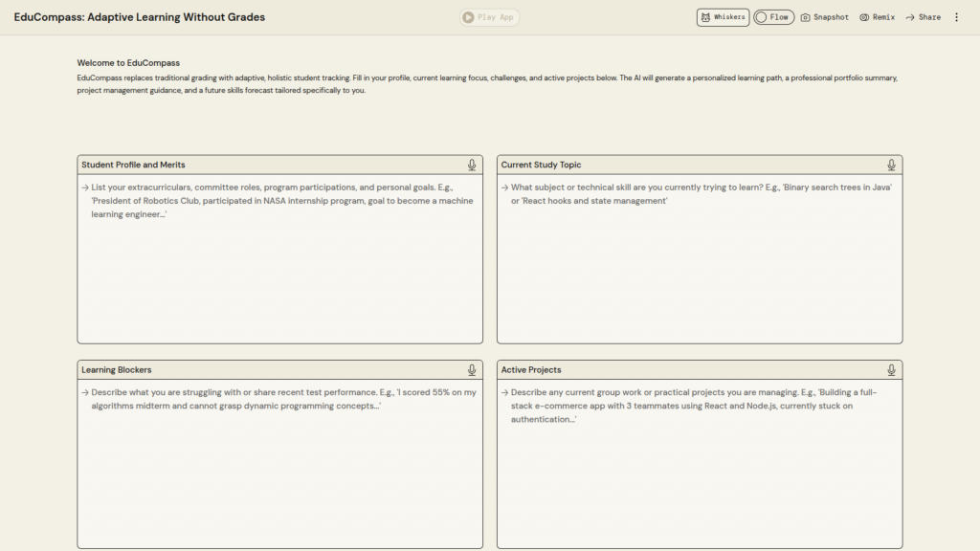
Task: Click the Welcome to EduCompass heading
Action: [128, 63]
